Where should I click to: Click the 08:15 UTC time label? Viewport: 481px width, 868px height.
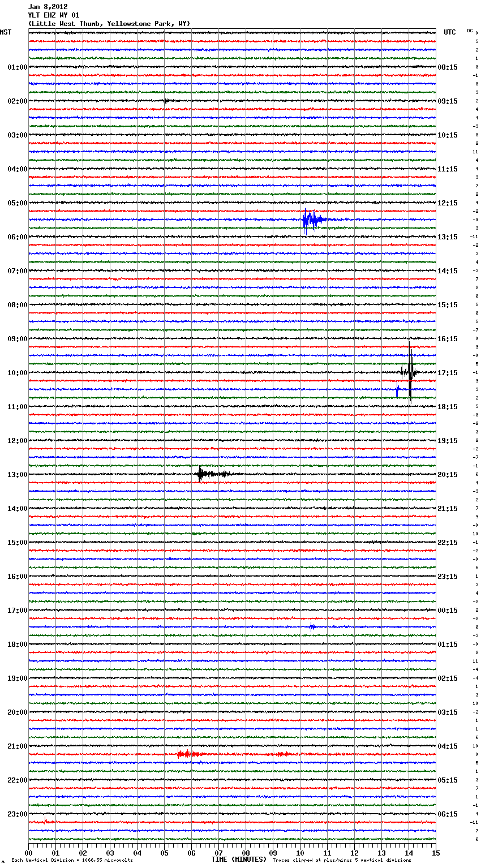(x=448, y=67)
